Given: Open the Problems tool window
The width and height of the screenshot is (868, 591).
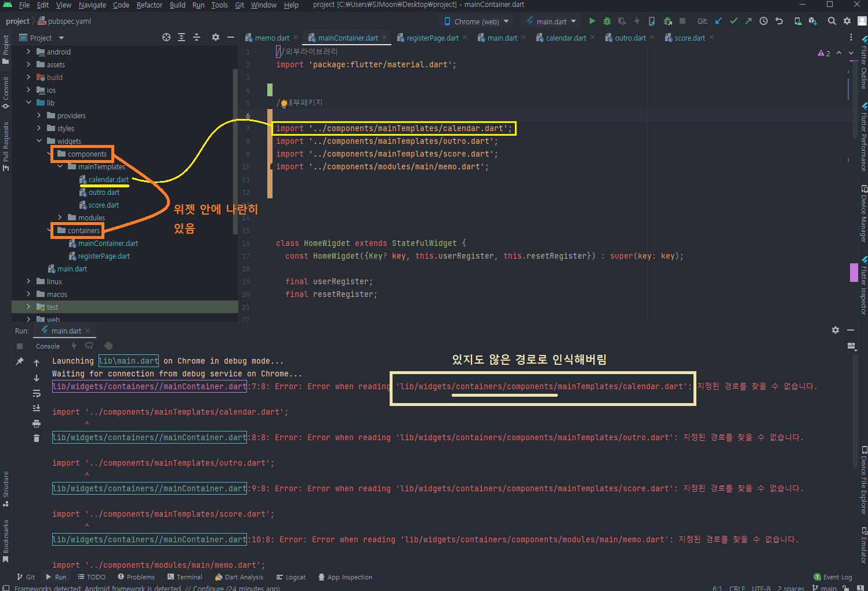Looking at the screenshot, I should coord(136,577).
